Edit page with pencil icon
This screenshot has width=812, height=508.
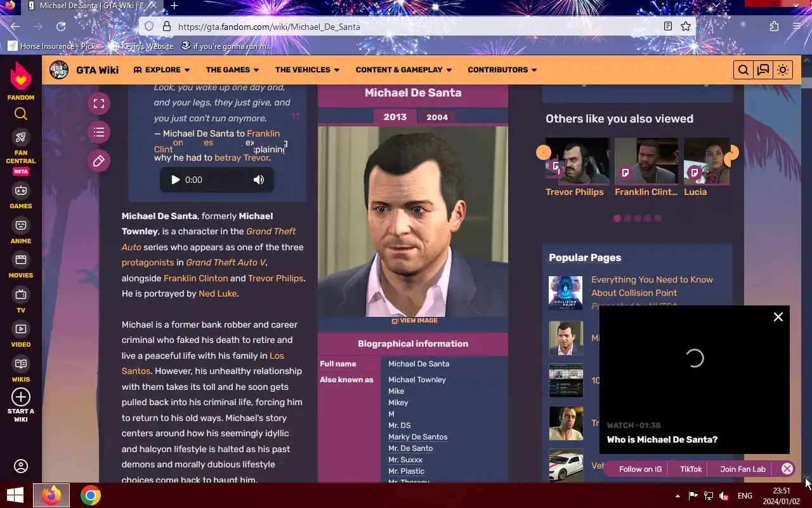click(99, 161)
